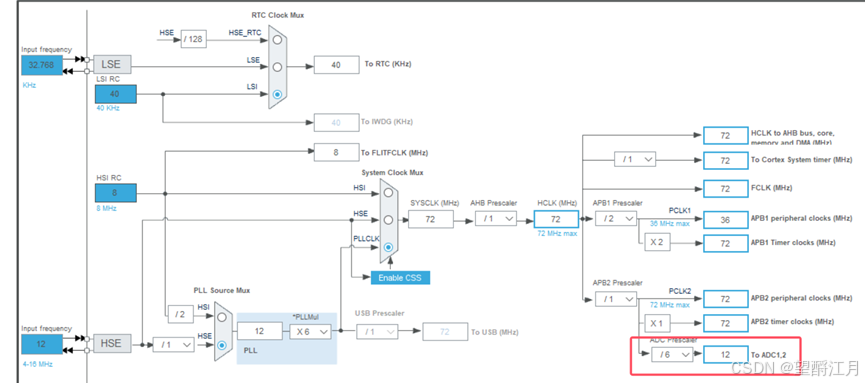Click the LSI RC 40 value box

[x=115, y=94]
